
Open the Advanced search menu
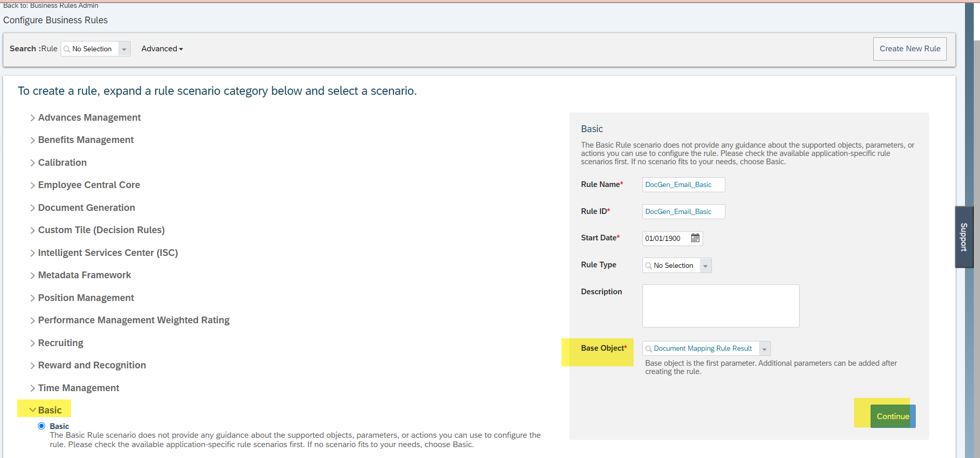162,49
